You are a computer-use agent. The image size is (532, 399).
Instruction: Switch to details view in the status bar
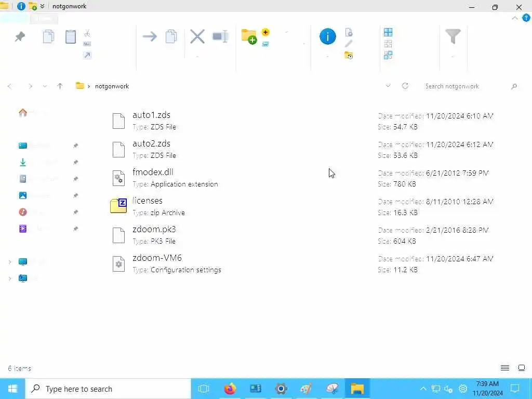coord(505,368)
